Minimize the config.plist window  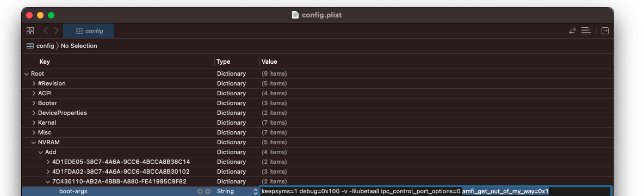(x=40, y=15)
